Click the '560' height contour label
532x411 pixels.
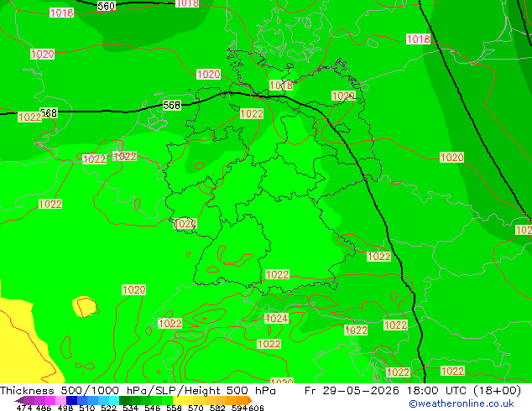pos(107,6)
